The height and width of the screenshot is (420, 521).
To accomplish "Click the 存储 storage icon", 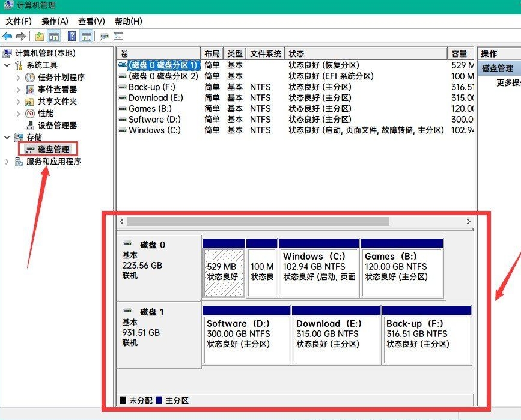I will click(x=19, y=137).
